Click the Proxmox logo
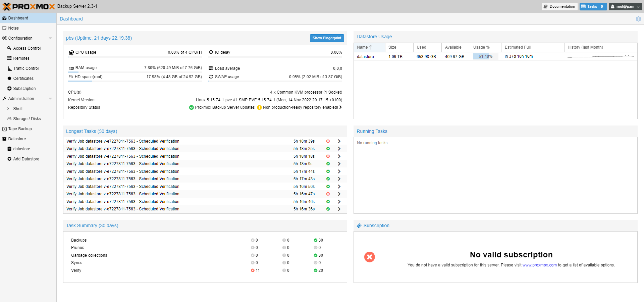Screen dimensions: 644x302 click(29, 6)
